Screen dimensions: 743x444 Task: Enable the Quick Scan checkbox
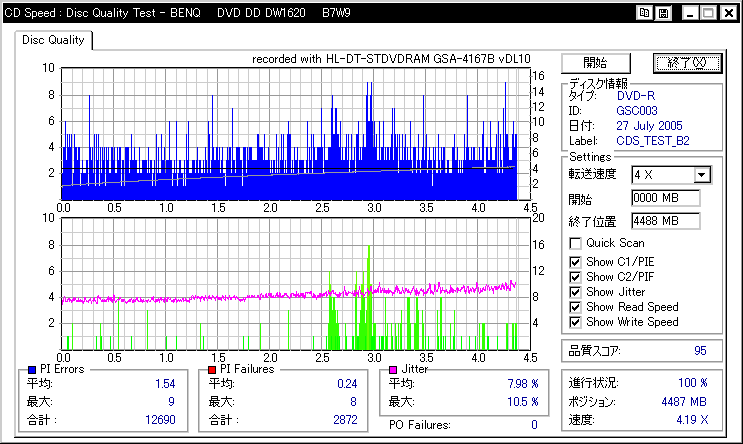coord(575,244)
